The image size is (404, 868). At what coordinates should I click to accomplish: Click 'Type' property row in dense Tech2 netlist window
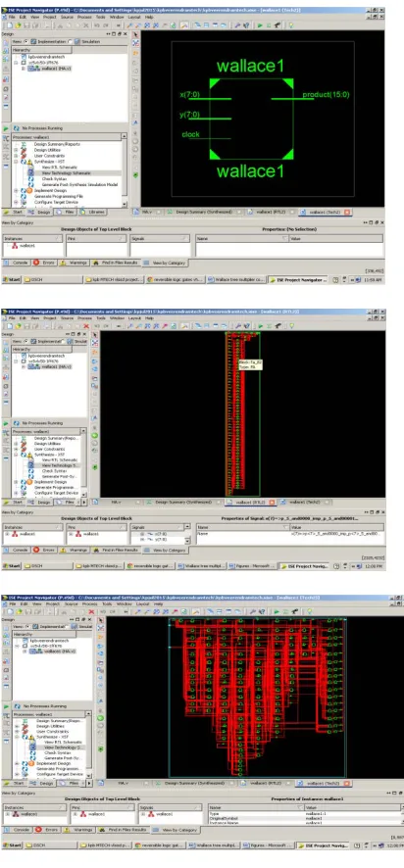tap(305, 814)
